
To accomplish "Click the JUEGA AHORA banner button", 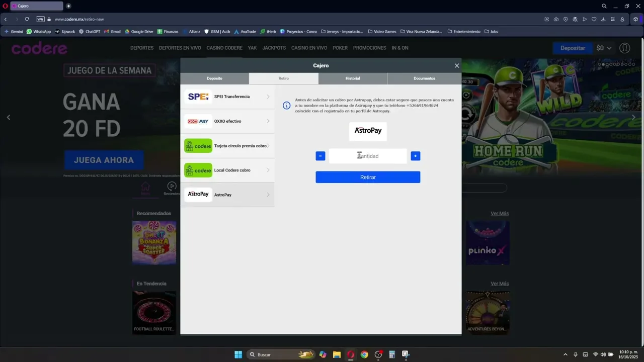I will pos(104,160).
